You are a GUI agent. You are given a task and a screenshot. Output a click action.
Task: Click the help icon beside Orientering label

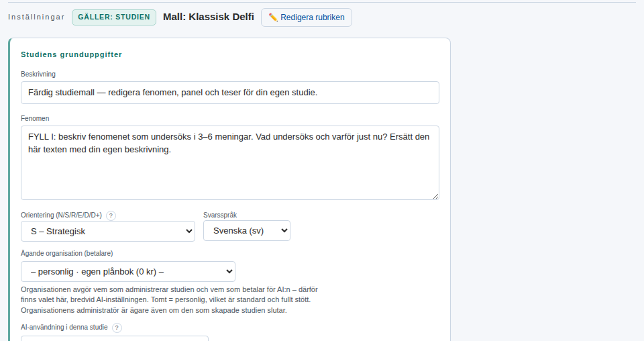pyautogui.click(x=111, y=215)
